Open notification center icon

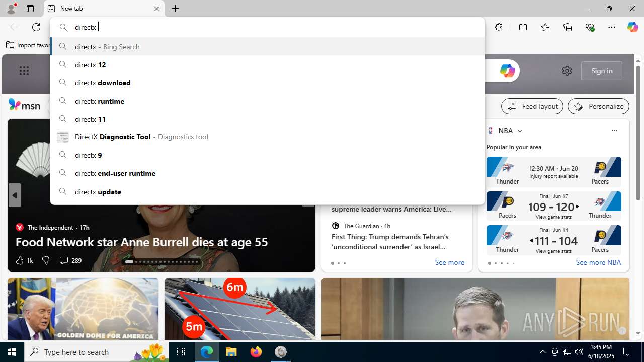(628, 352)
